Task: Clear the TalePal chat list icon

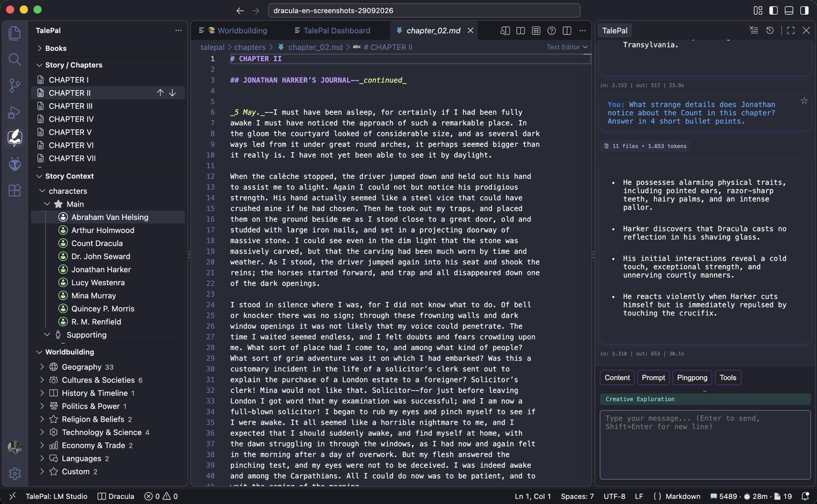Action: coord(754,31)
